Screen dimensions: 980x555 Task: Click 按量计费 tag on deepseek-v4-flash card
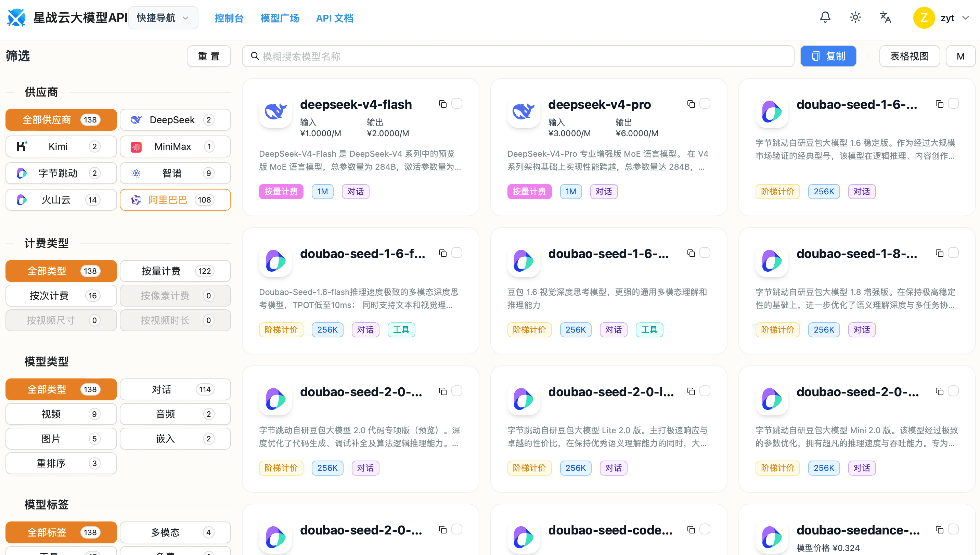281,191
